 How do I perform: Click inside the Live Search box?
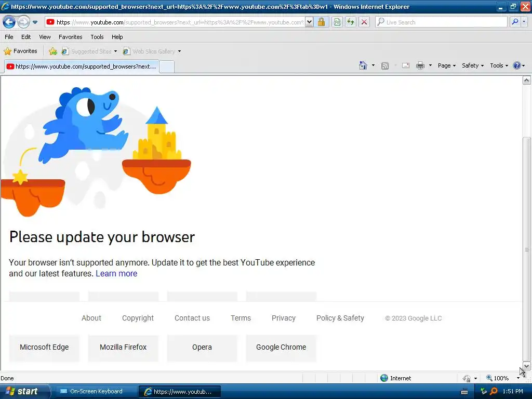[x=441, y=22]
